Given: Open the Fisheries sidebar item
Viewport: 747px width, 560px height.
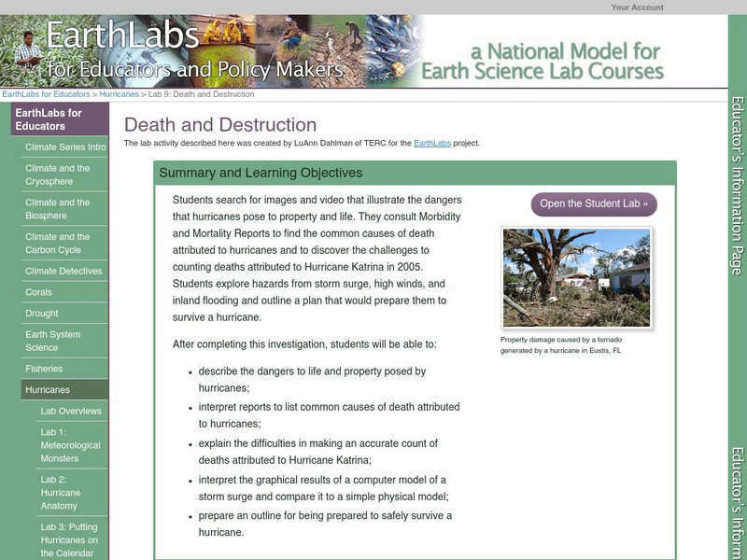Looking at the screenshot, I should pyautogui.click(x=64, y=369).
